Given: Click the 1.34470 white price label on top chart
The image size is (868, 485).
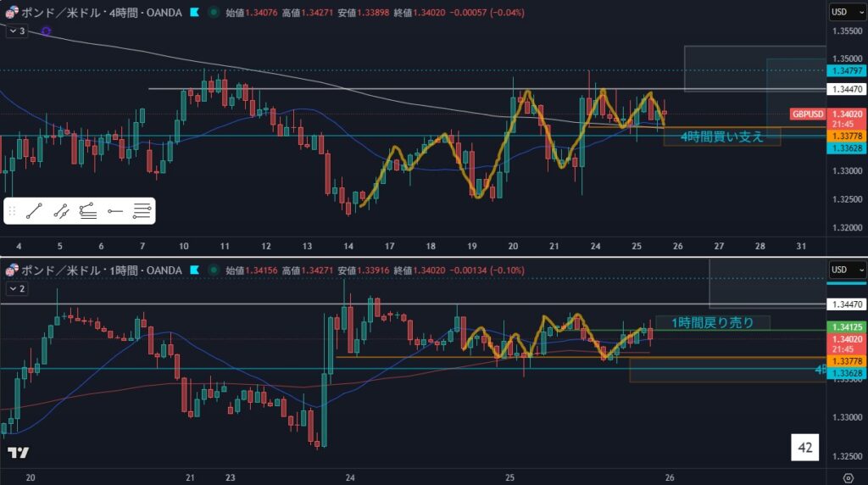Looking at the screenshot, I should tap(848, 88).
